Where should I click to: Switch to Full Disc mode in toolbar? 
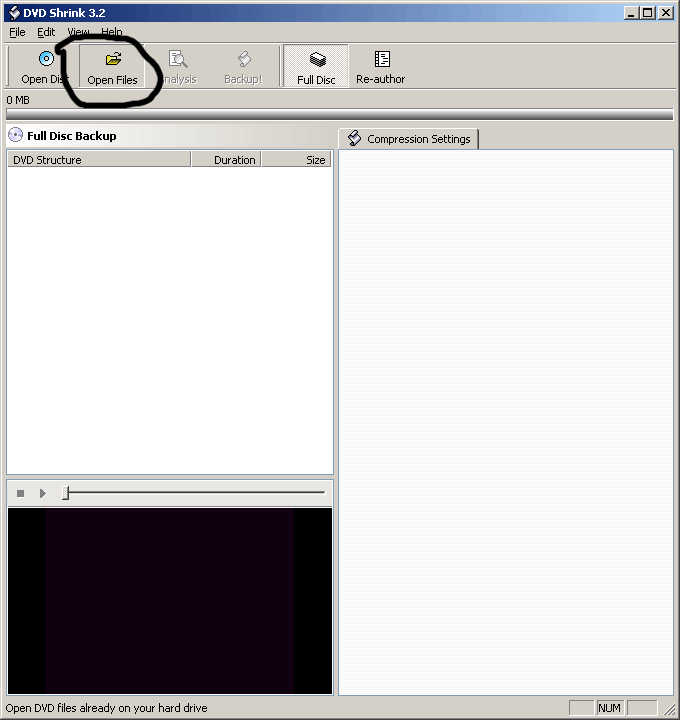(x=317, y=60)
